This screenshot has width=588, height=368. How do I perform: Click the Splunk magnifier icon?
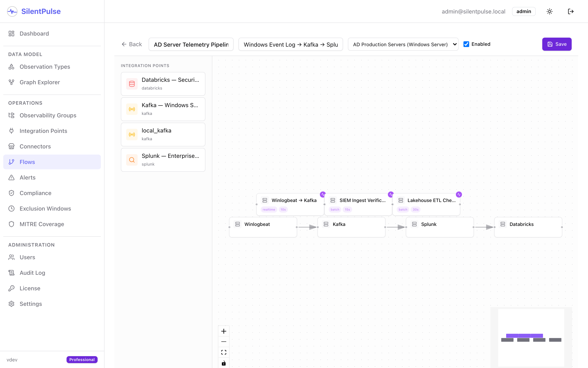132,160
